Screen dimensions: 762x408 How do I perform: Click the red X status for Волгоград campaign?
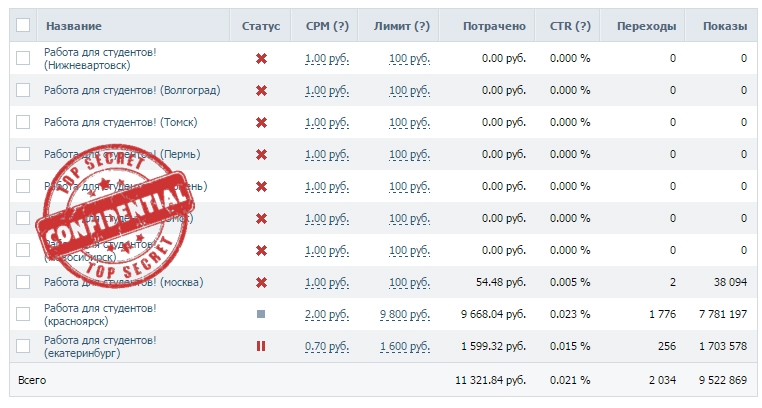point(262,91)
